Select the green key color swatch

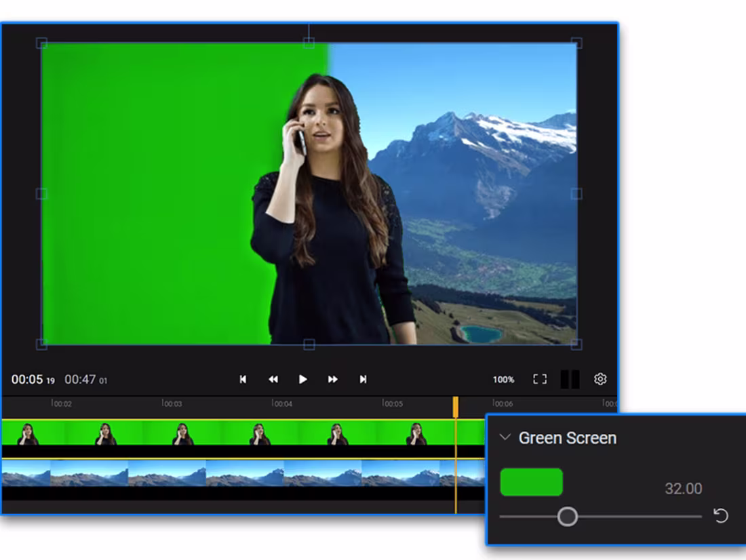tap(531, 482)
